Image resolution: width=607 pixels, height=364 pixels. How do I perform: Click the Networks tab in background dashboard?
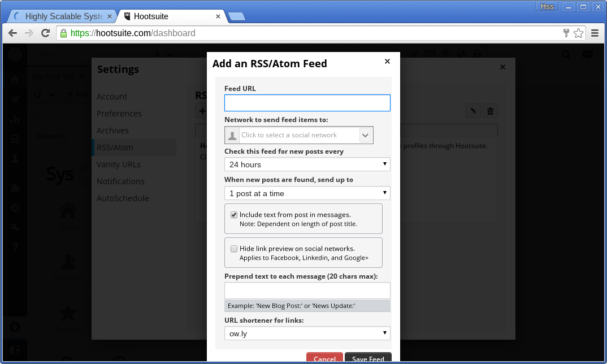[x=51, y=136]
